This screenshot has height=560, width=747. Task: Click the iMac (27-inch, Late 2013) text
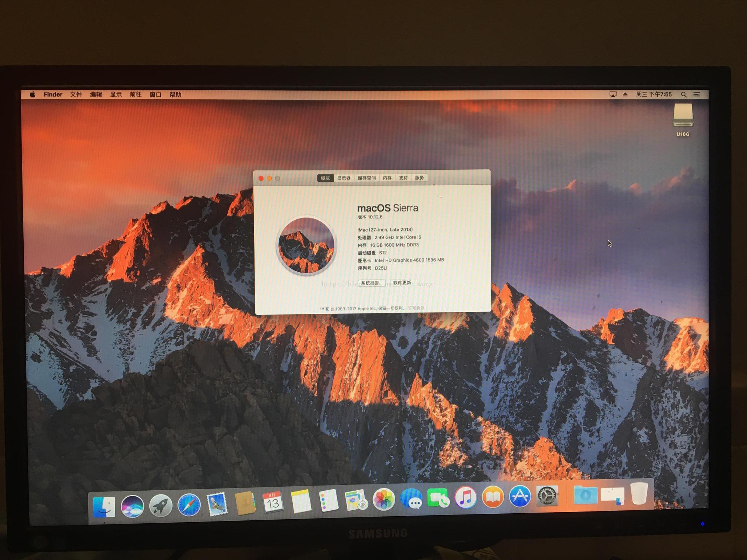[385, 230]
